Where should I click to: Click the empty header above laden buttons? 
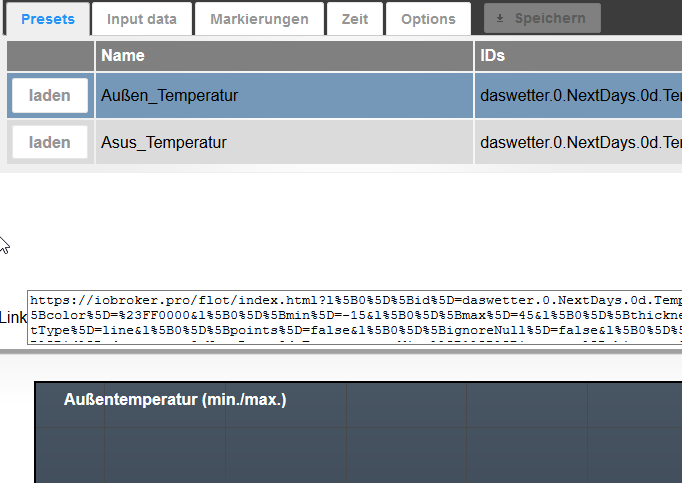pyautogui.click(x=50, y=56)
